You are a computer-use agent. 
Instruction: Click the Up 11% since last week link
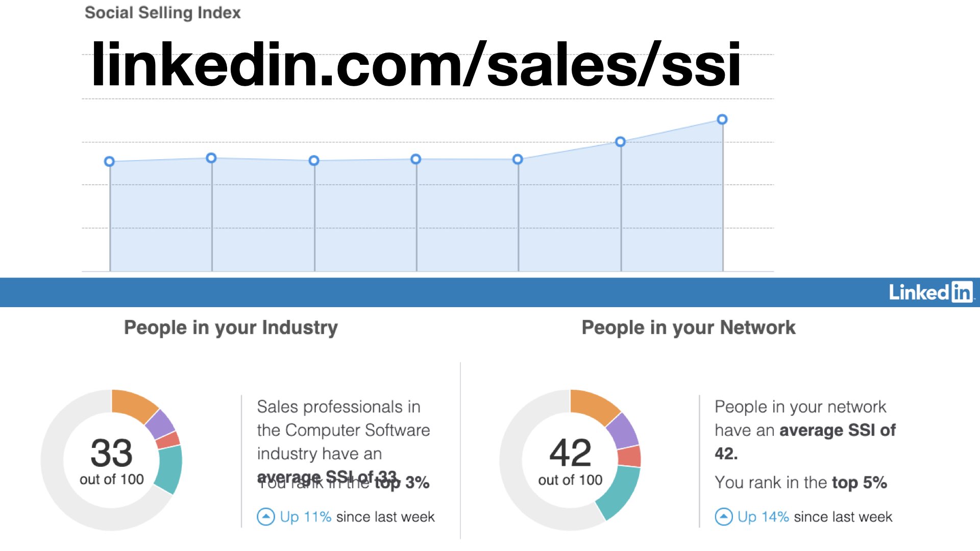tap(357, 517)
